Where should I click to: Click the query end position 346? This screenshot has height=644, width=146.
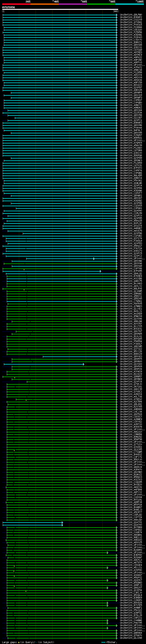click(x=115, y=11)
